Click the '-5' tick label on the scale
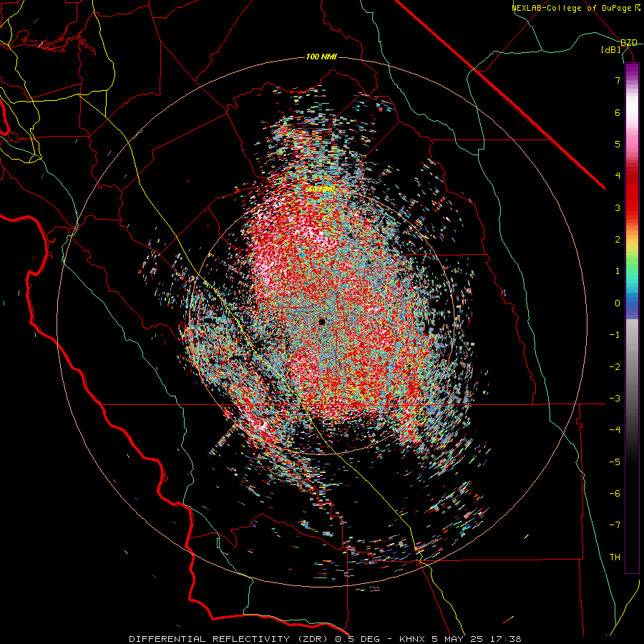The width and height of the screenshot is (644, 644). tap(615, 462)
